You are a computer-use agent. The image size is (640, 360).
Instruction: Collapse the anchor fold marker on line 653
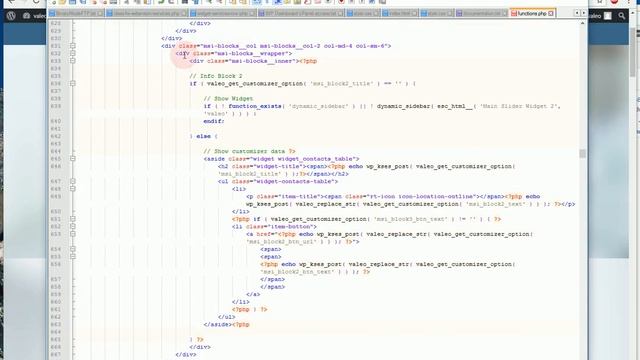(x=73, y=234)
